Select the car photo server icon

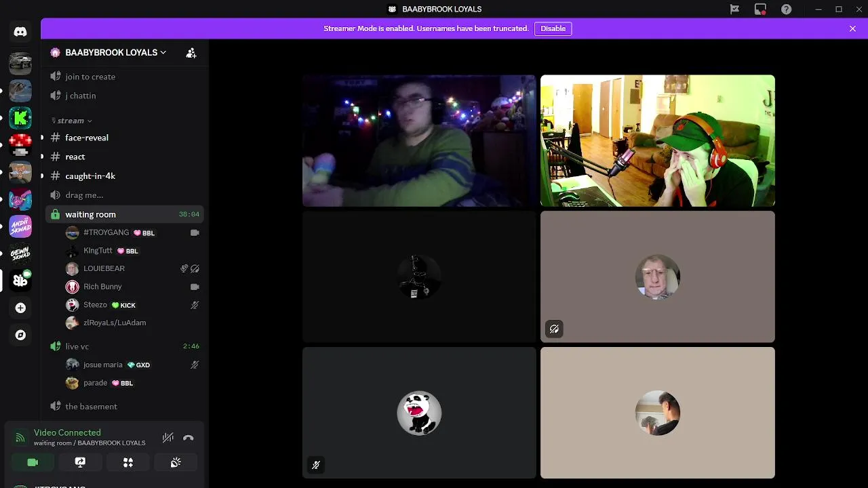tap(20, 64)
